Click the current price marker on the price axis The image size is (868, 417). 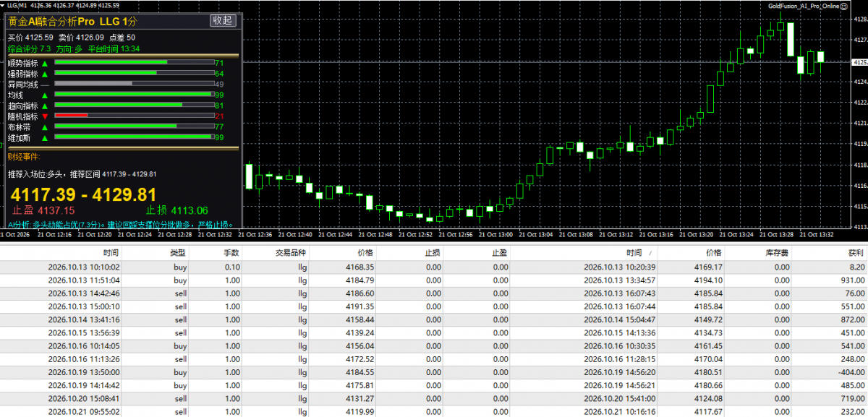[x=861, y=62]
